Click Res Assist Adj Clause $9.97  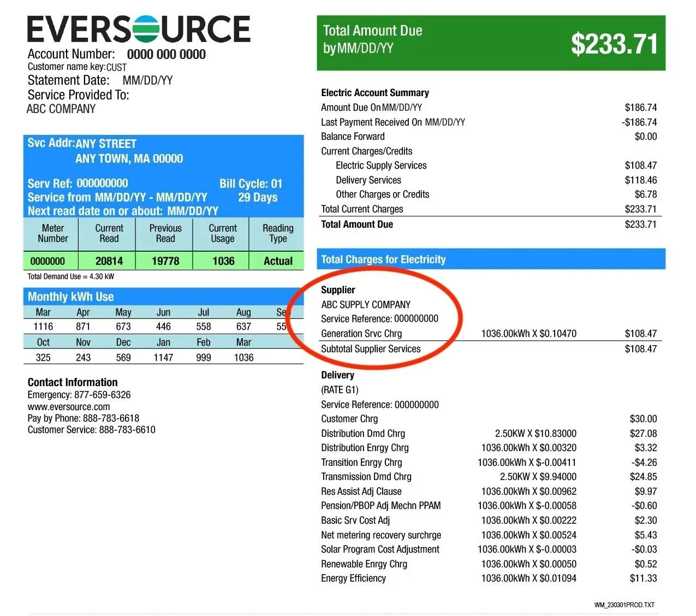tap(646, 491)
